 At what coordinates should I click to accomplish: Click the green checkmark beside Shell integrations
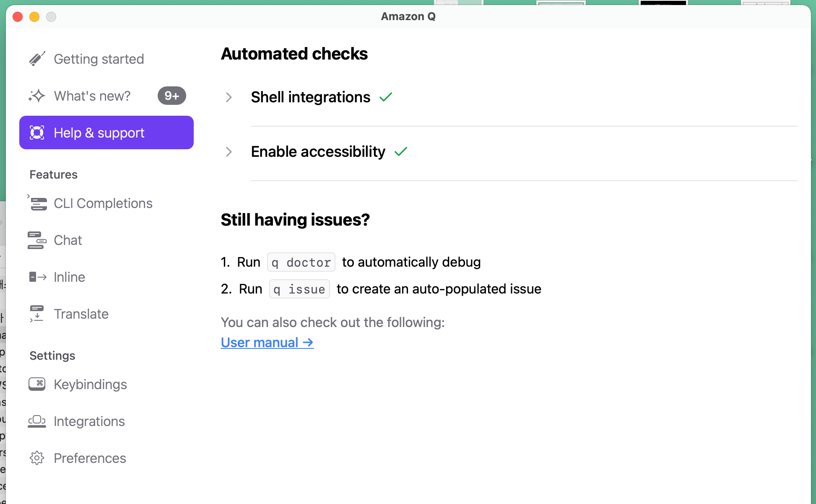pos(386,97)
